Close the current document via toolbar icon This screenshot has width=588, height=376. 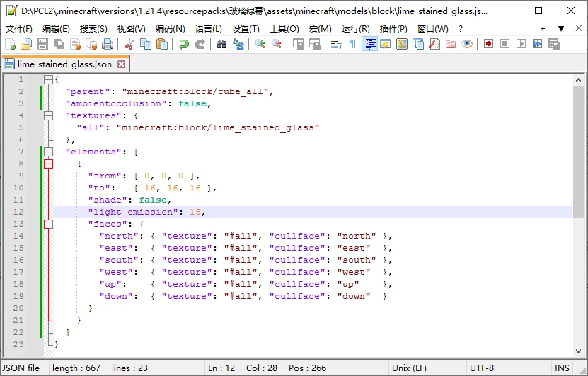[x=76, y=45]
